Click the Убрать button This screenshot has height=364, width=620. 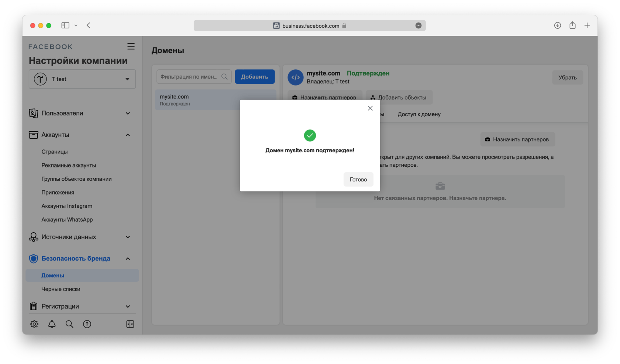pos(568,77)
